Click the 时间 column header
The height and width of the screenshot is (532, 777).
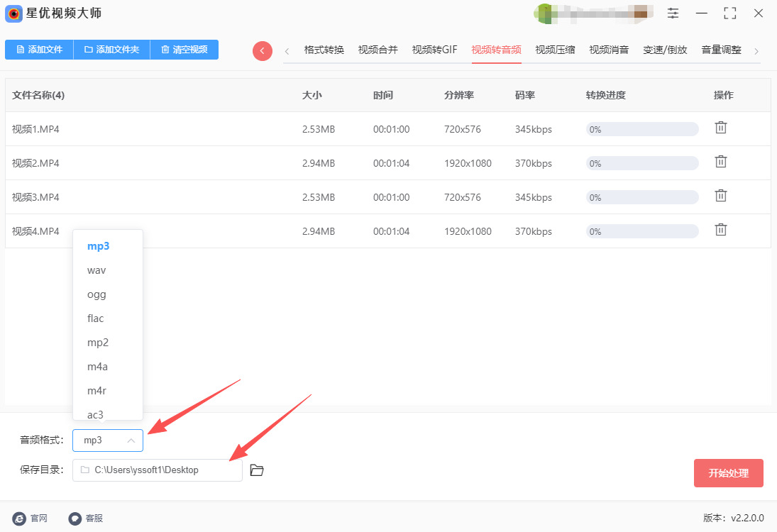[x=383, y=95]
